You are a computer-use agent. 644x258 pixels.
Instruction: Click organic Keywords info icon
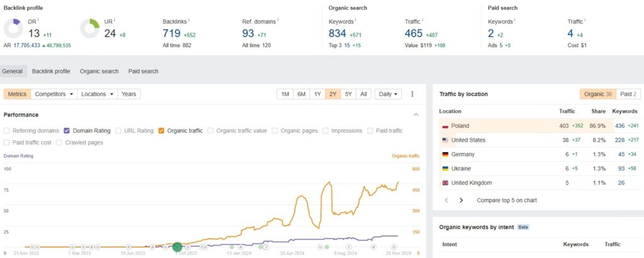(x=355, y=20)
